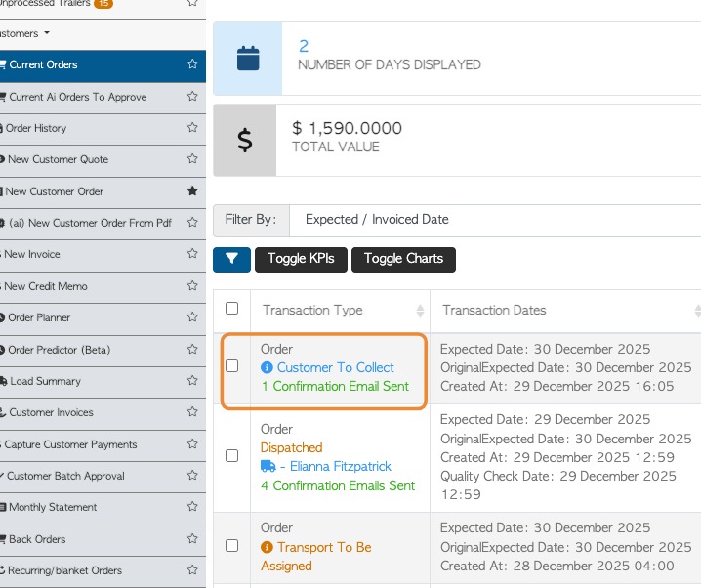Screen dimensions: 701x588
Task: Favorite the Order Planner menu star
Action: 192,318
